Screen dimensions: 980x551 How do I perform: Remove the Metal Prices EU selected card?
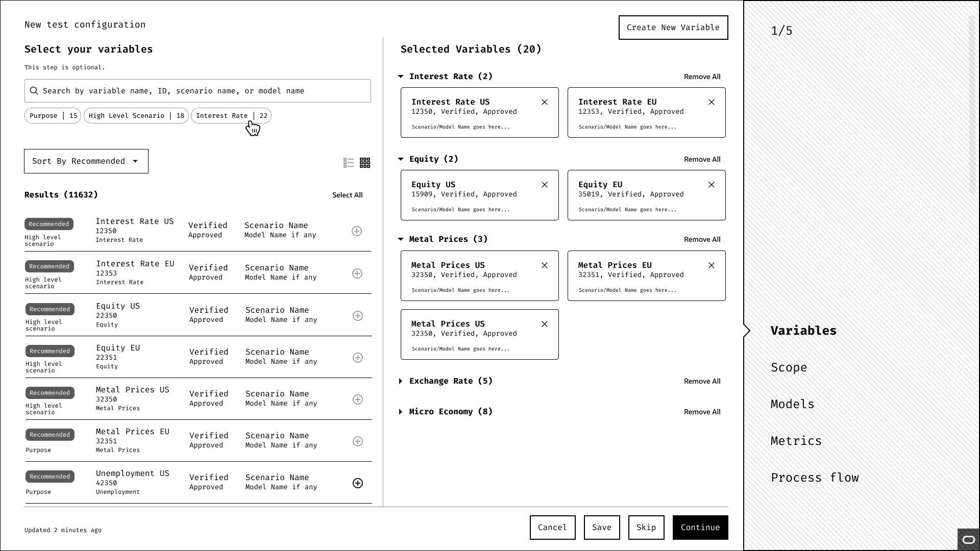(x=712, y=265)
